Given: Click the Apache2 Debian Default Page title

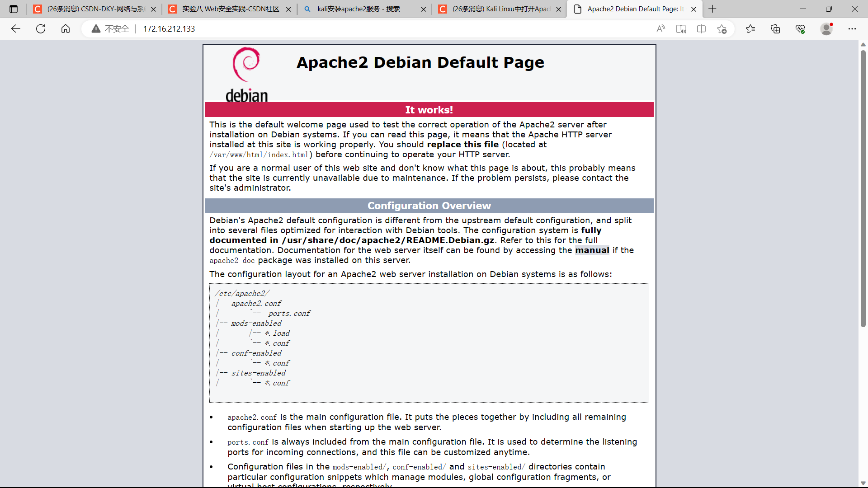Looking at the screenshot, I should click(x=420, y=62).
